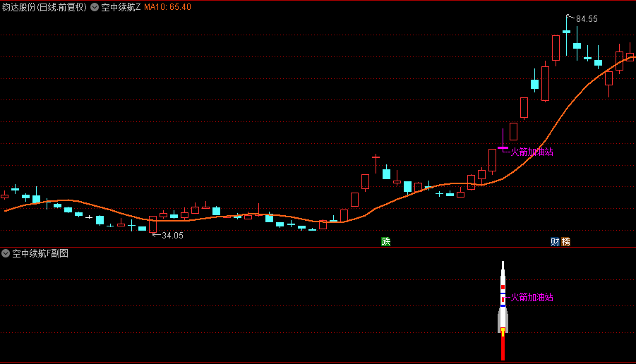Click the 34.05 low price label

point(172,236)
